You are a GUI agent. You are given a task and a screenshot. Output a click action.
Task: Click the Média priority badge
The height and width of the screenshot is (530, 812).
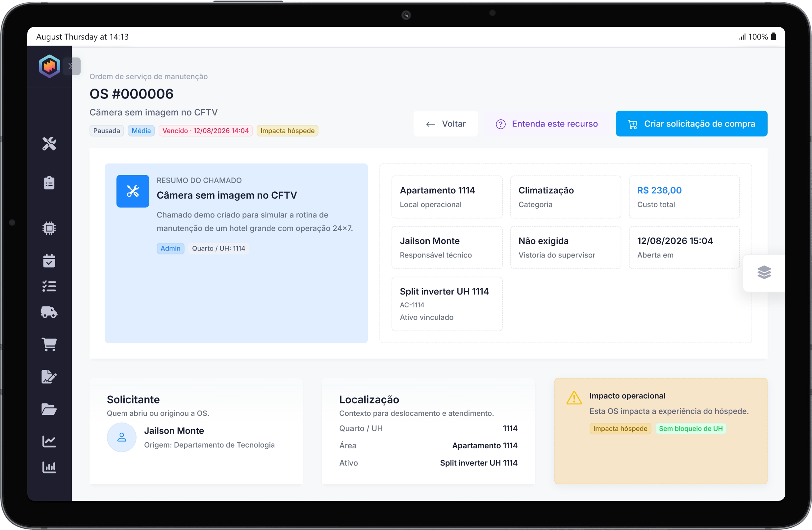pyautogui.click(x=141, y=131)
